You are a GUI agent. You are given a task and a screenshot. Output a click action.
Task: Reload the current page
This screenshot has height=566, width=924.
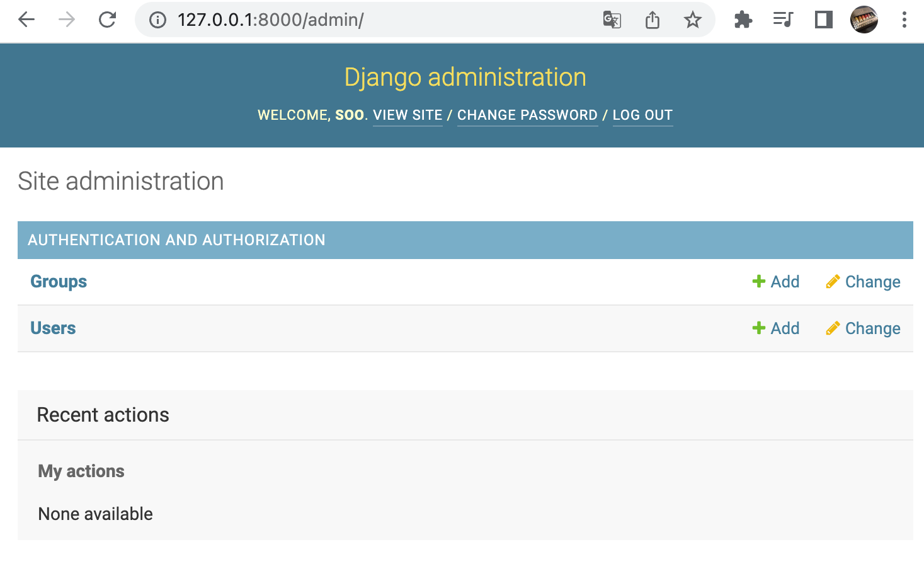coord(107,20)
